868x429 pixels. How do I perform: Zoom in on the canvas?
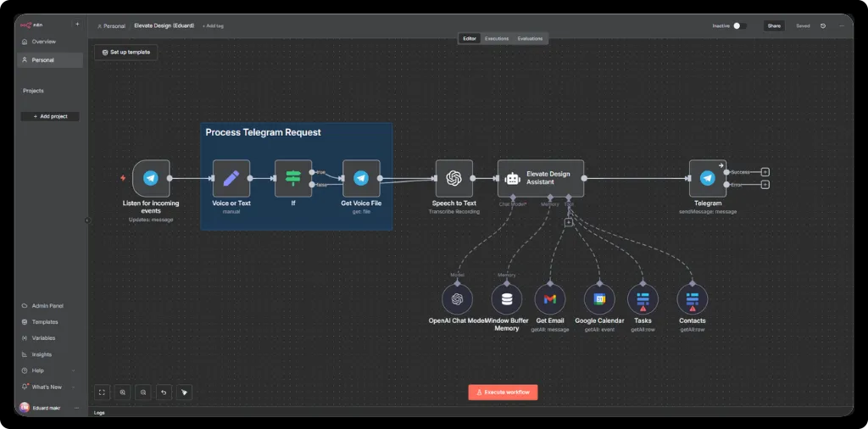click(x=122, y=392)
